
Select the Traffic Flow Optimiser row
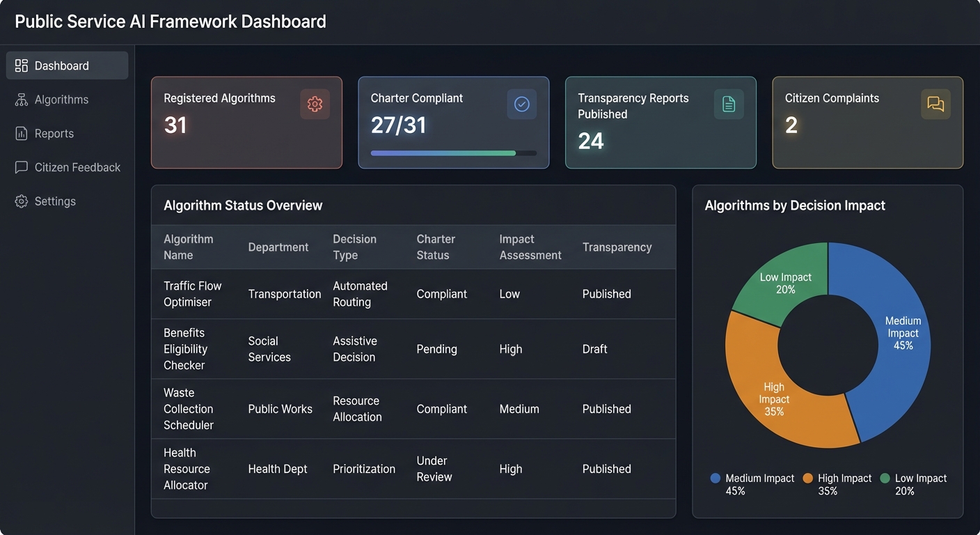click(413, 293)
